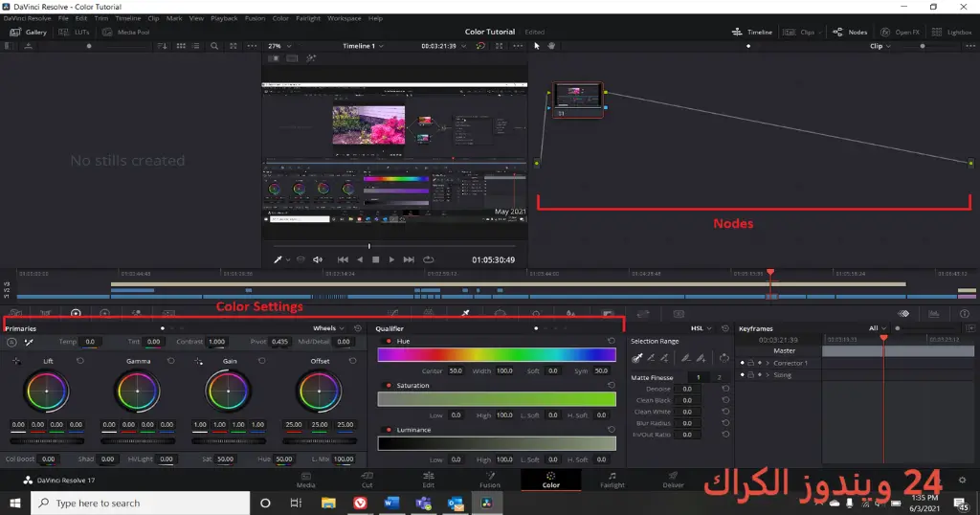
Task: Switch to the Fairlight page tab
Action: [612, 480]
